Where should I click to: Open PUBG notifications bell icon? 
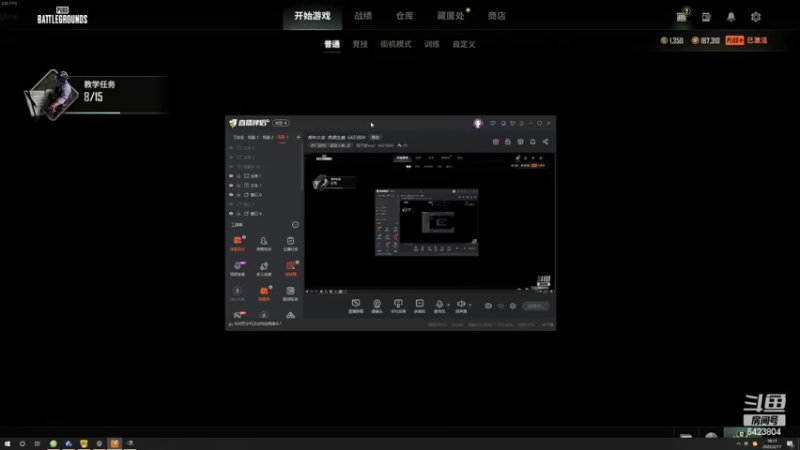(731, 17)
